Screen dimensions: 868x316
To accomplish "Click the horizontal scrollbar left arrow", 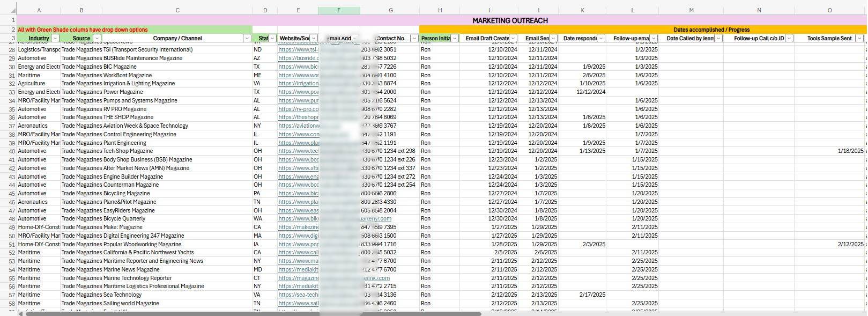I will tap(20, 313).
